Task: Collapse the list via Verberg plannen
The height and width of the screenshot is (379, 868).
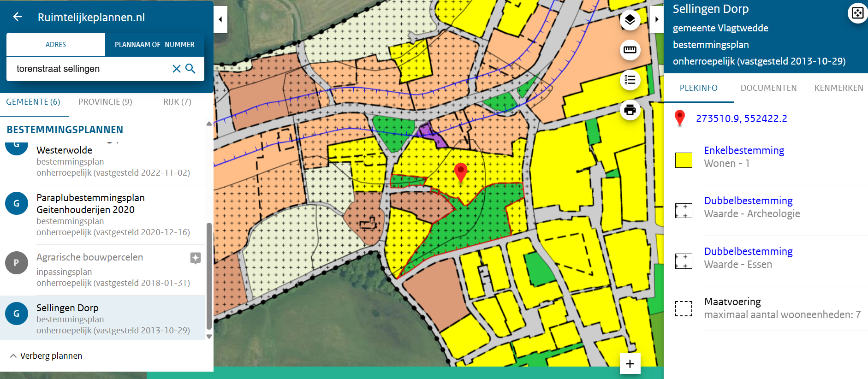Action: [x=46, y=356]
